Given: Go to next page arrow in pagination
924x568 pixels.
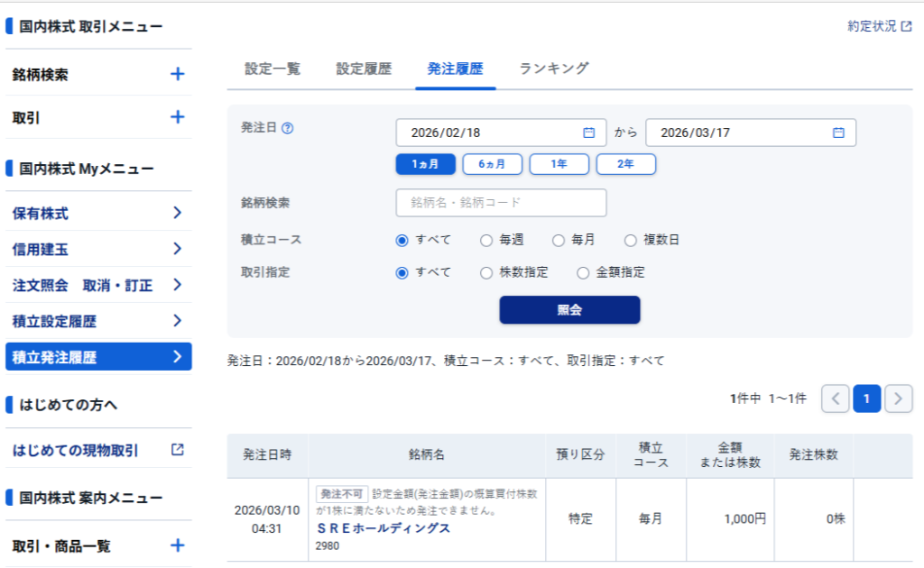Looking at the screenshot, I should (x=898, y=399).
